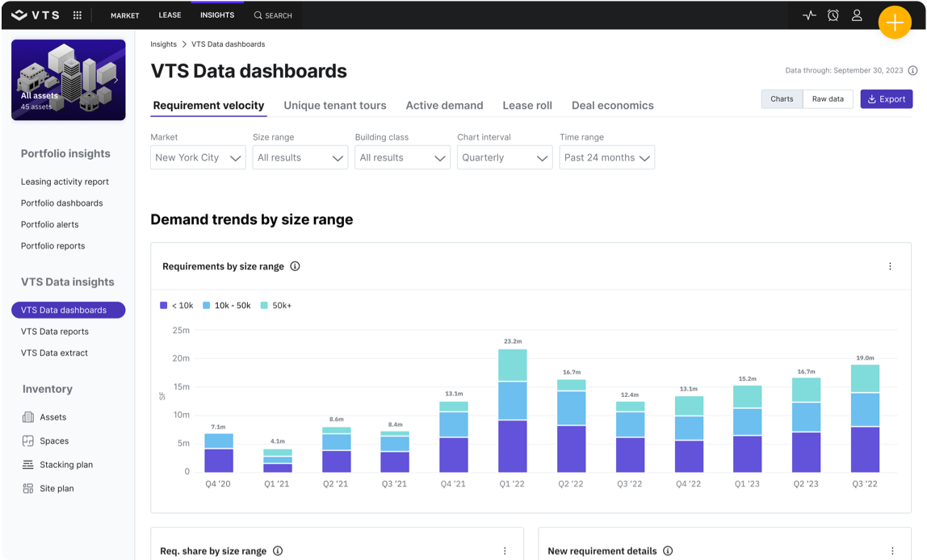Click info icon next to Requirements by size range
This screenshot has height=560, width=927.
coord(295,266)
